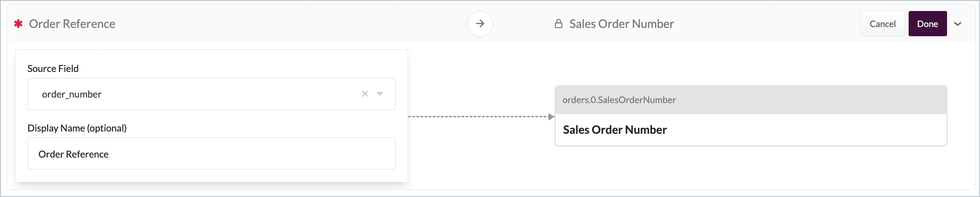Click the dashed connector line

(x=476, y=117)
